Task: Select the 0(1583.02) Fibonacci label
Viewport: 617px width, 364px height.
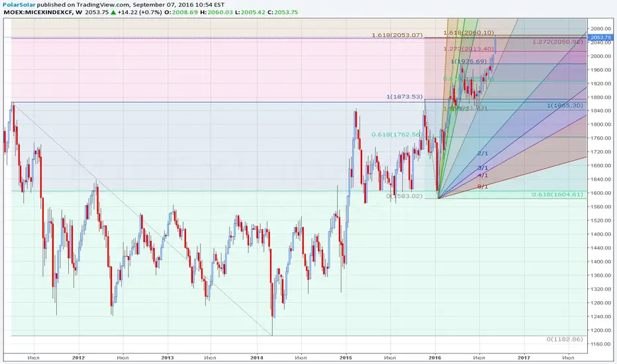Action: point(404,196)
